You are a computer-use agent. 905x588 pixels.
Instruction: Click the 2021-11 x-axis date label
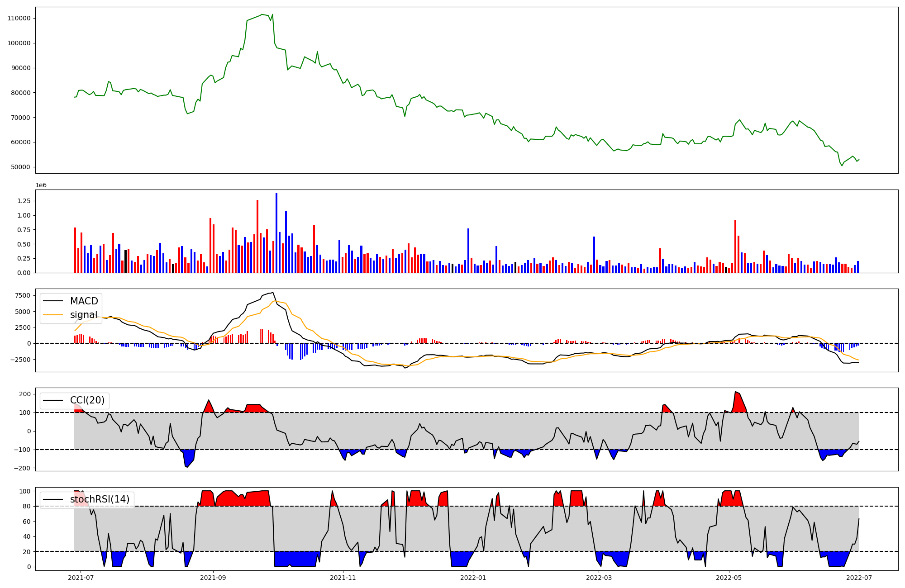pos(343,578)
